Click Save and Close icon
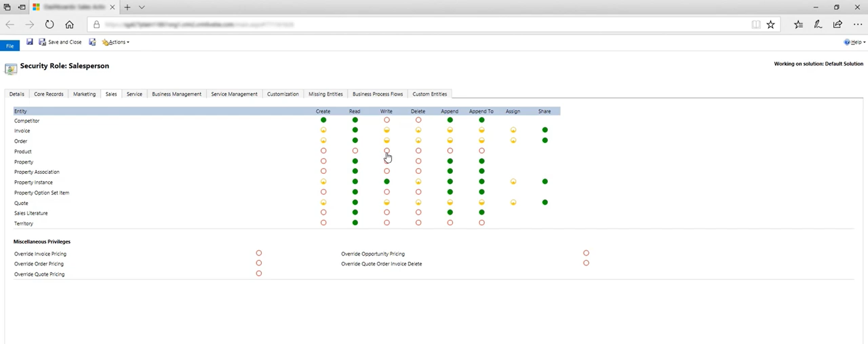The height and width of the screenshot is (344, 868). 42,42
